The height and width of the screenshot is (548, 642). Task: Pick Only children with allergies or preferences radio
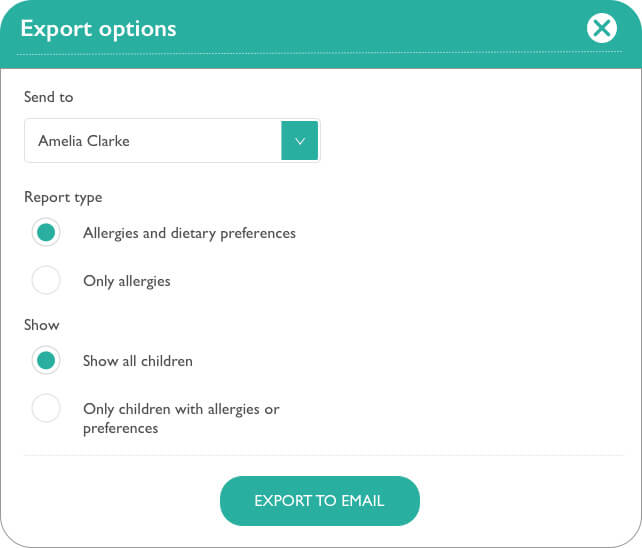point(46,408)
